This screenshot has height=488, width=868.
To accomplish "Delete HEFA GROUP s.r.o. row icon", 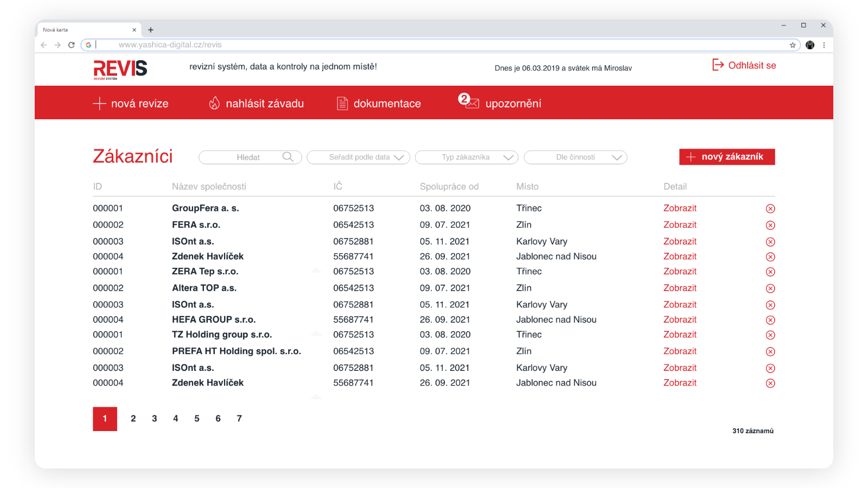I will pyautogui.click(x=770, y=320).
